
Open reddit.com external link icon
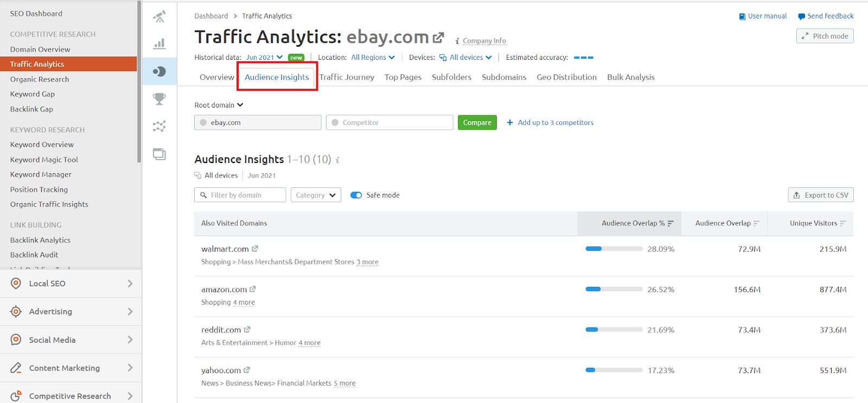(247, 330)
